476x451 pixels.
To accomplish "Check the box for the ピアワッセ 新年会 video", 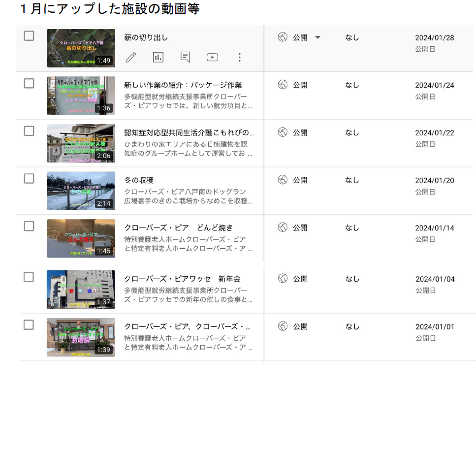I will pos(29,277).
